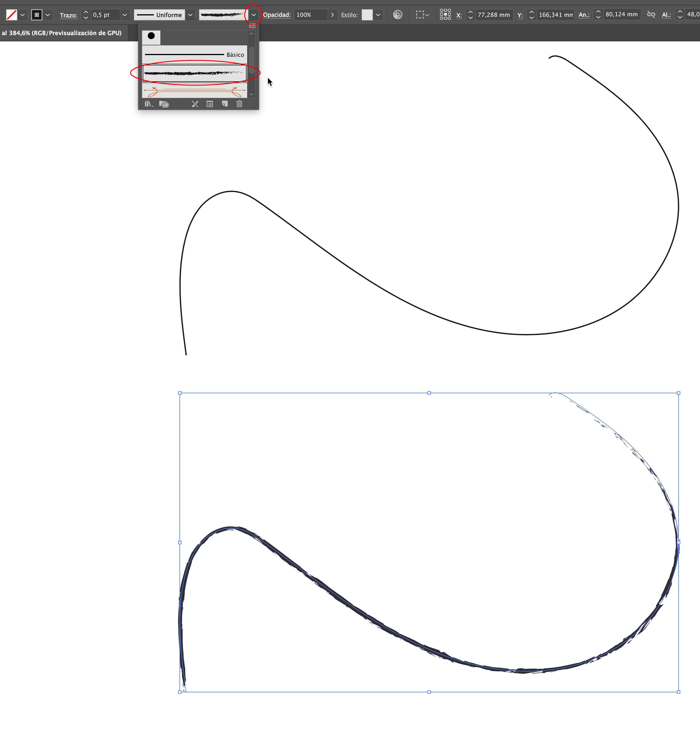Screen dimensions: 700x750
Task: Click the 166,341 mm Y value field
Action: click(x=556, y=15)
